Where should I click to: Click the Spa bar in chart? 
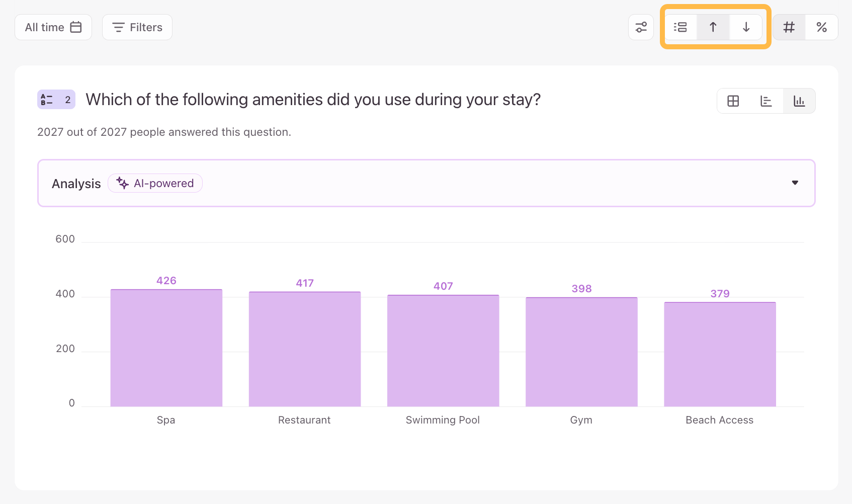point(166,348)
